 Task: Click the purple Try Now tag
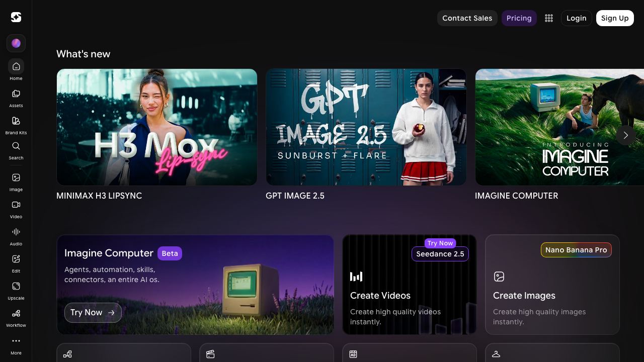pyautogui.click(x=440, y=243)
